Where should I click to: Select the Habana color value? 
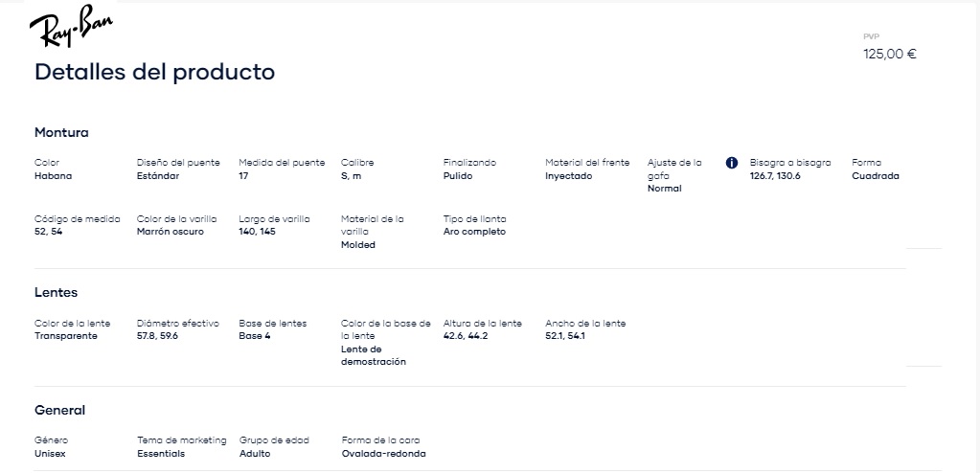(53, 176)
